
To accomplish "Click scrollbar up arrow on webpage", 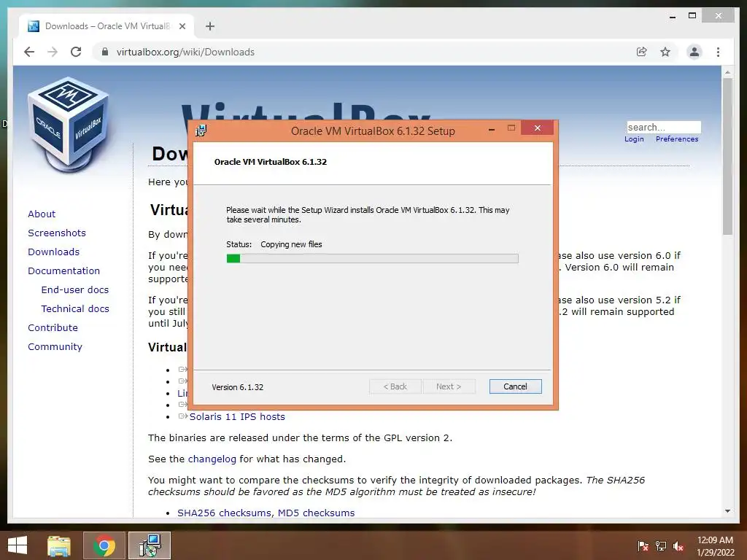I will (727, 72).
